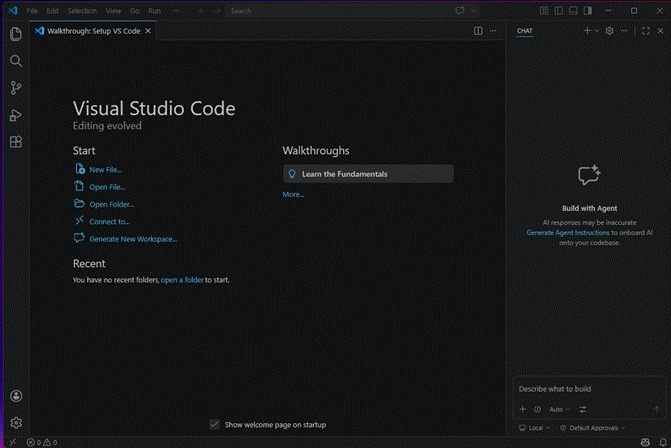The height and width of the screenshot is (448, 671).
Task: Open chat panel More Actions ellipsis
Action: click(x=624, y=31)
